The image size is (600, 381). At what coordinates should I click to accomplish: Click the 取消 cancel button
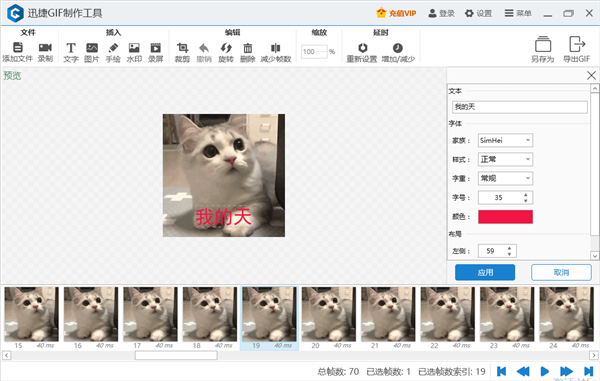561,272
